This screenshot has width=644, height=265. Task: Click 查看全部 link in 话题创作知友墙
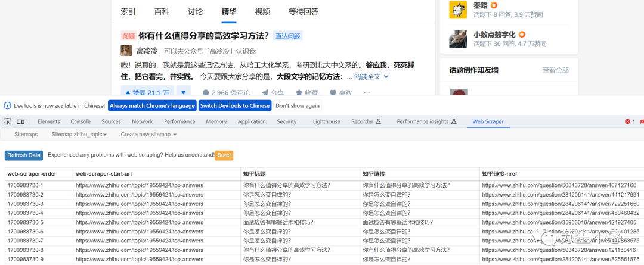coord(556,70)
